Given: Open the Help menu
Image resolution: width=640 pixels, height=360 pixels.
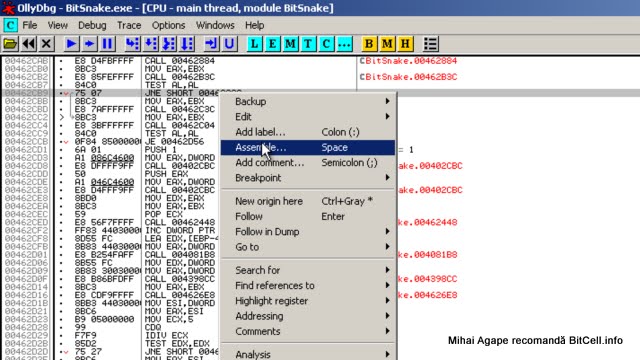Looking at the screenshot, I should tap(254, 25).
